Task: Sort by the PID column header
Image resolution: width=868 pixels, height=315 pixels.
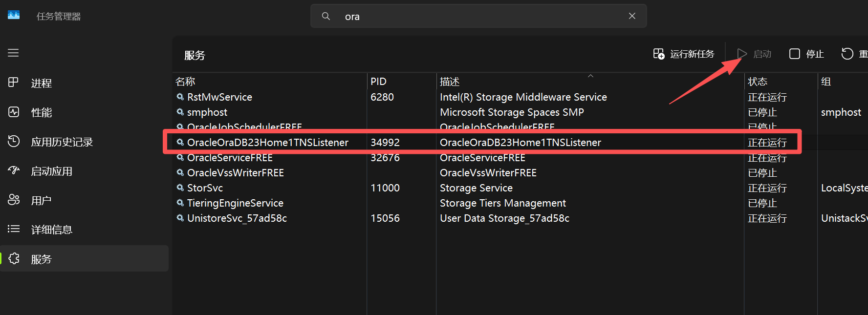Action: point(401,82)
